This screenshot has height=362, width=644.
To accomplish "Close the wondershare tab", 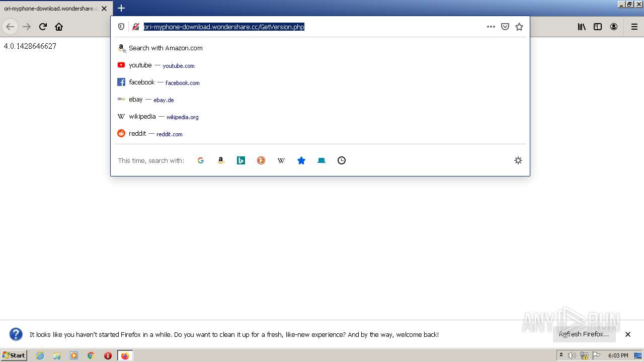I will point(105,9).
